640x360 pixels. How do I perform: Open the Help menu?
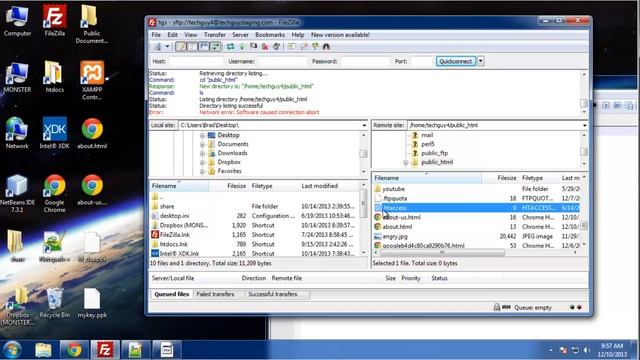tap(298, 35)
